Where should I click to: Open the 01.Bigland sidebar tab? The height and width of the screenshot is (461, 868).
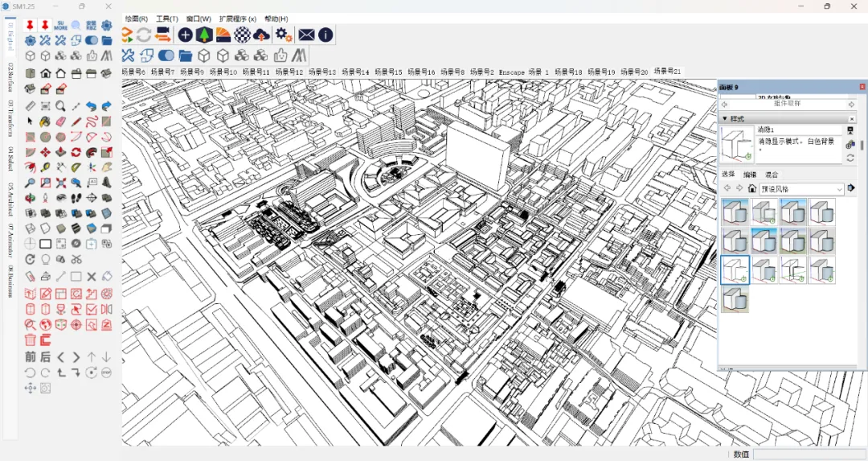[10, 35]
